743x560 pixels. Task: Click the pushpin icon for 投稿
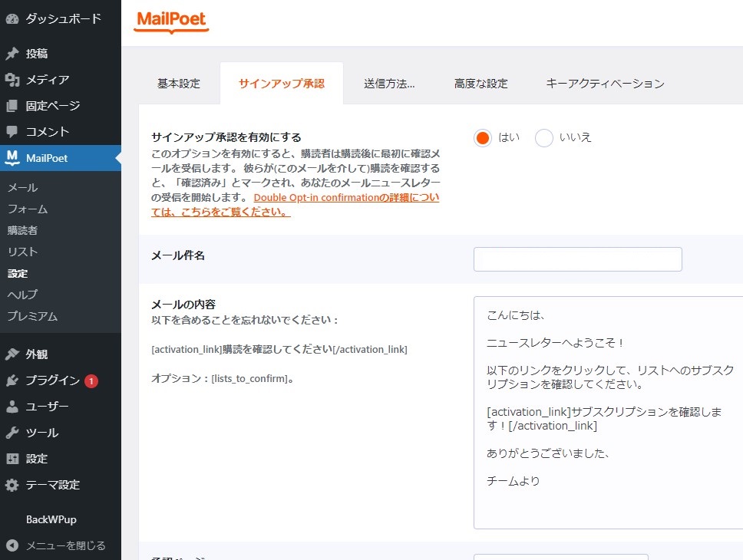[12, 54]
